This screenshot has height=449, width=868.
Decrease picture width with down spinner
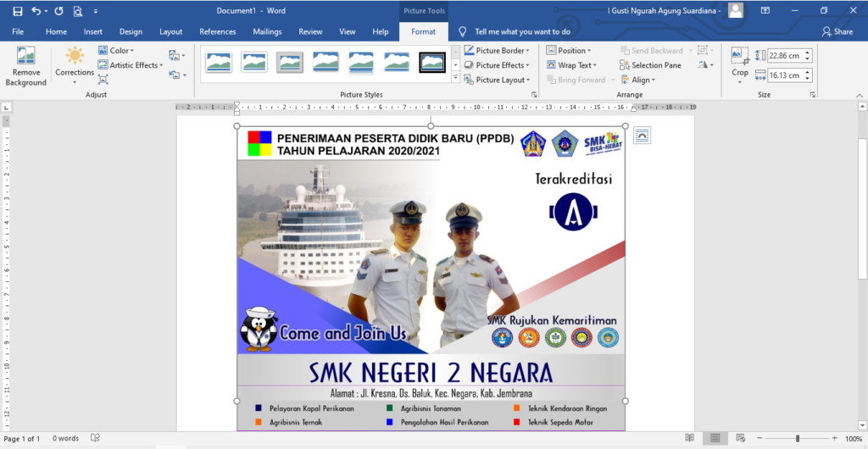pyautogui.click(x=808, y=78)
